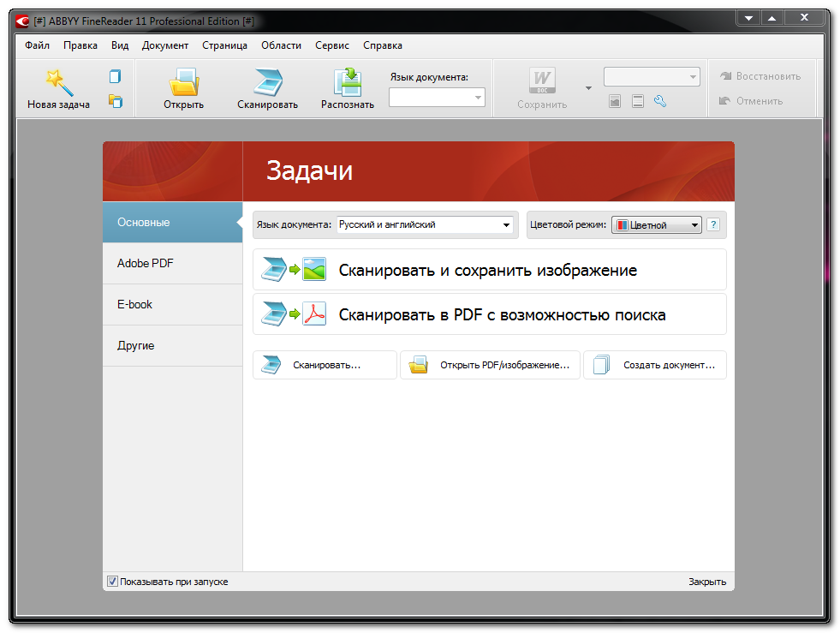
Task: Open the Цветной color mode dropdown
Action: tap(656, 225)
